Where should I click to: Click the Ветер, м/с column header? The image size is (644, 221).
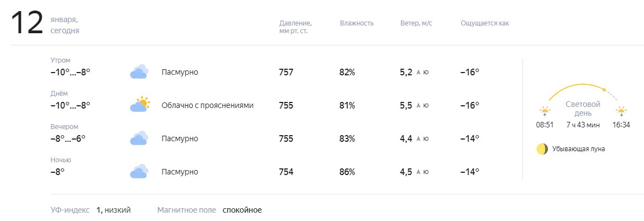tap(416, 23)
